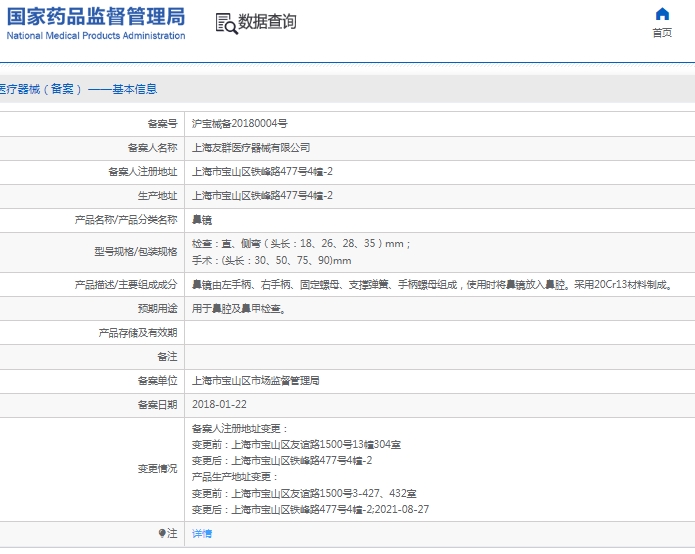Click the 变更情况 row label
This screenshot has height=554, width=695.
point(157,469)
